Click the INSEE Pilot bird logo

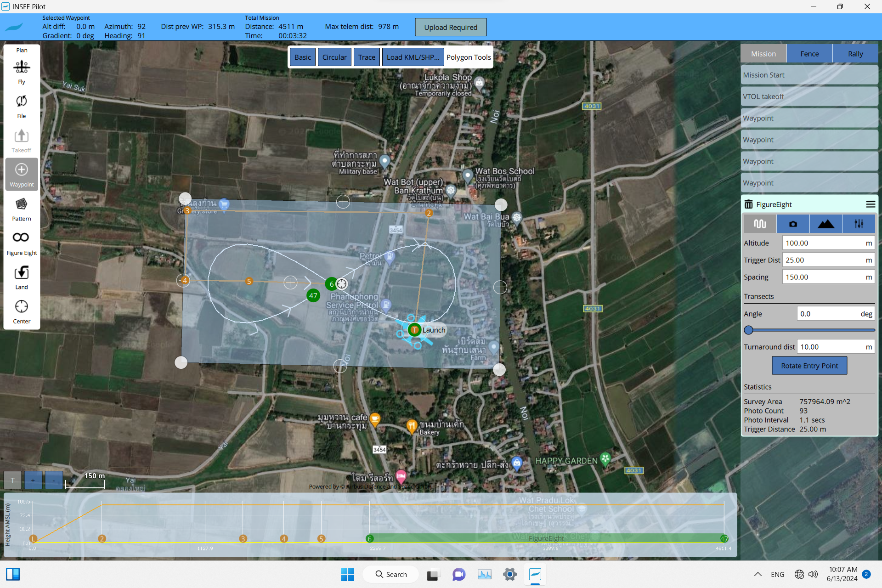(x=14, y=27)
